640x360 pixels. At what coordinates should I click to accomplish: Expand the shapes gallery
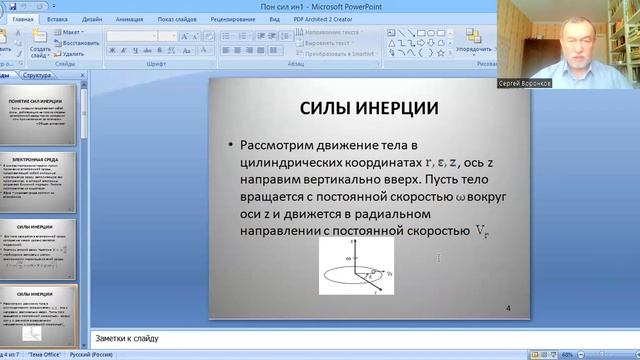click(x=451, y=53)
